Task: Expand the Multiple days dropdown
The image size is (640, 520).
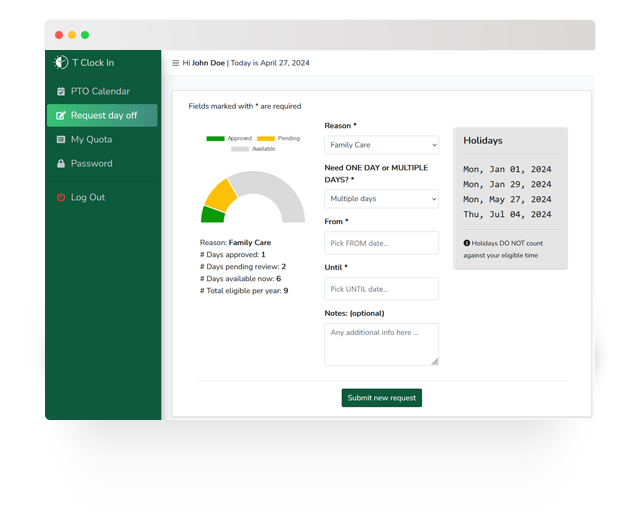Action: point(381,199)
